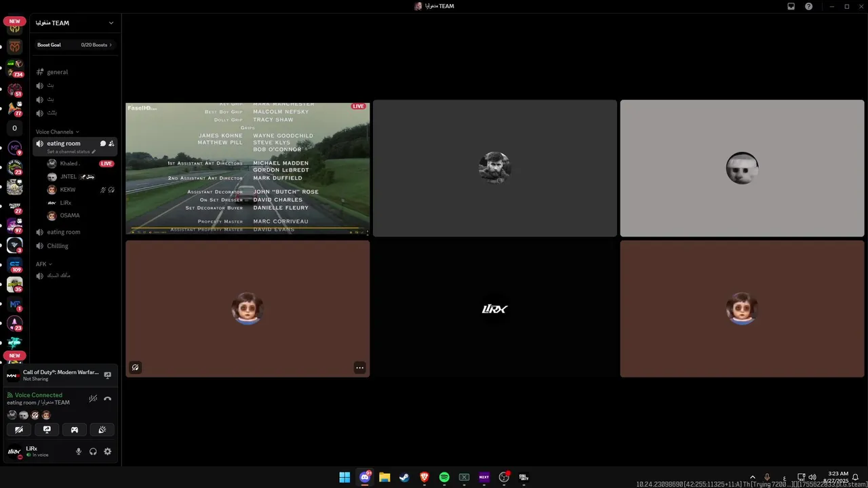868x488 pixels.
Task: Seek on the stream video progress bar
Action: [248, 228]
